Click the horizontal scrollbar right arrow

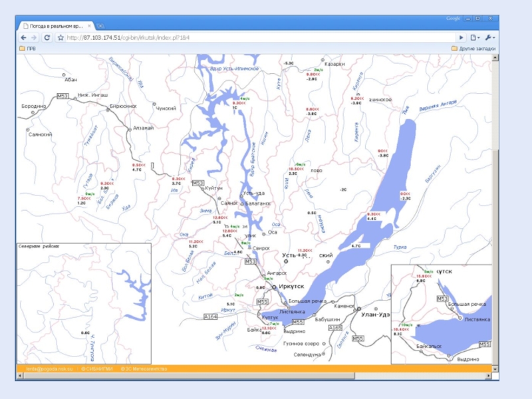point(489,376)
